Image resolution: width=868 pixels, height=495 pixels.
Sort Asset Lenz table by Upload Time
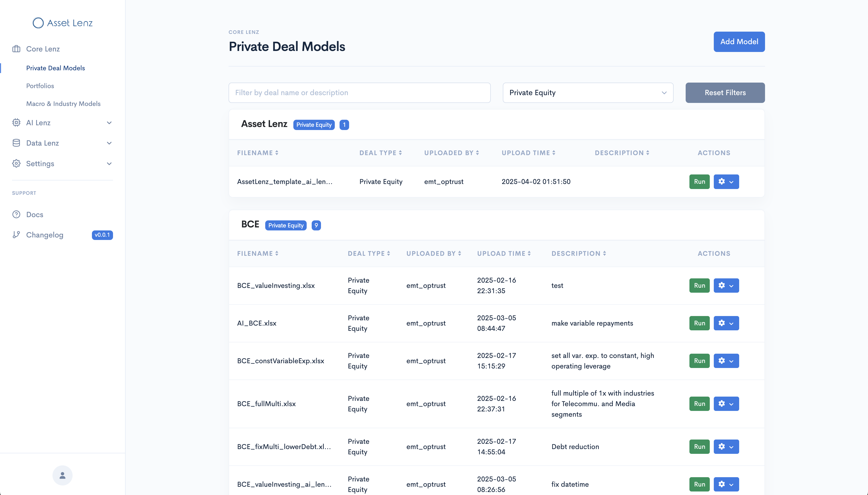(528, 153)
